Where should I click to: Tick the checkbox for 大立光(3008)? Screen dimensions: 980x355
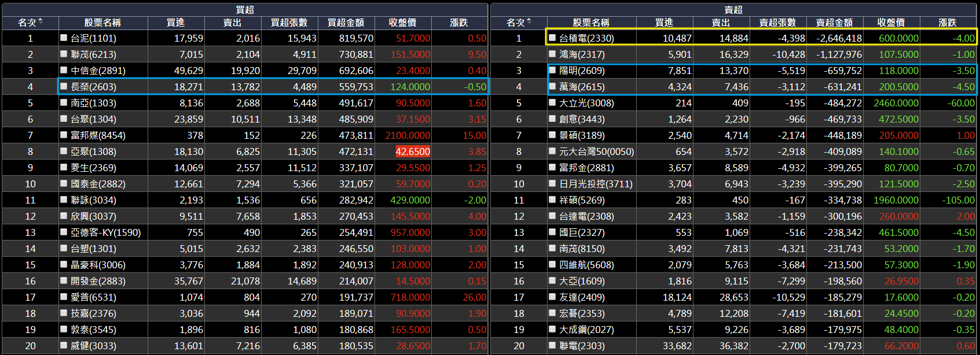(552, 102)
